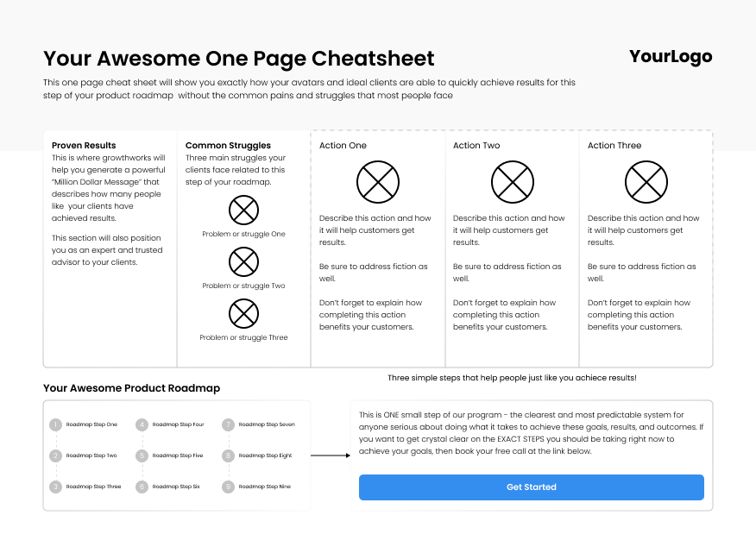The width and height of the screenshot is (756, 553).
Task: Click the Problem or struggle Three icon
Action: click(244, 314)
